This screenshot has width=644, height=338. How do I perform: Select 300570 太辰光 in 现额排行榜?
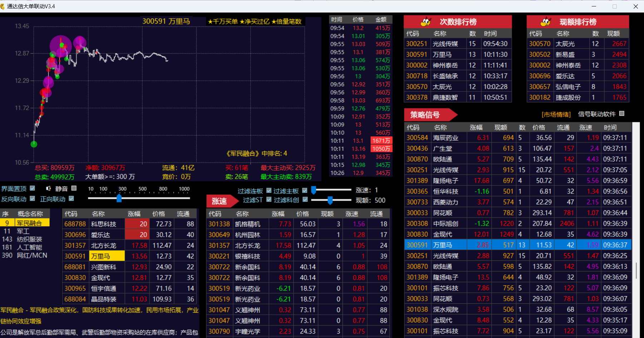[578, 44]
